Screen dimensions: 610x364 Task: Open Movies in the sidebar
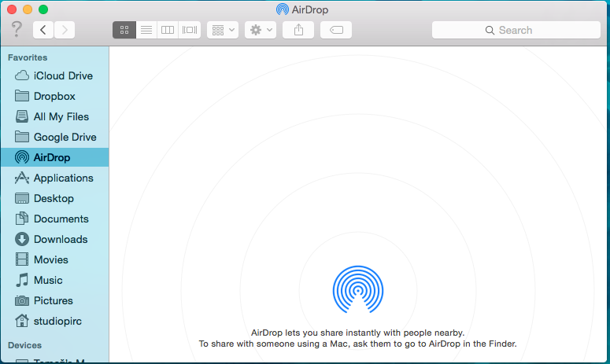(x=54, y=259)
